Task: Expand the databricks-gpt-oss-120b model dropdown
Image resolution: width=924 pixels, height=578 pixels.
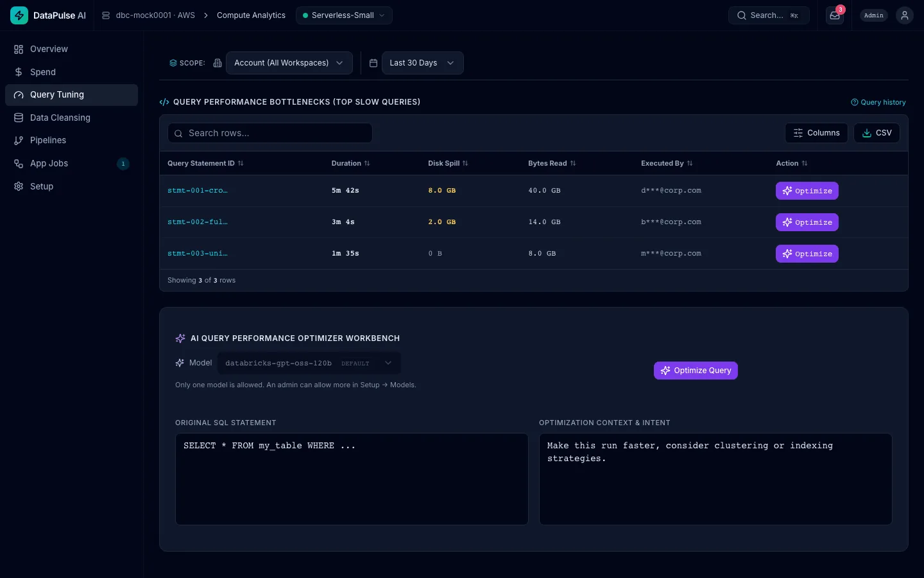Action: coord(309,363)
